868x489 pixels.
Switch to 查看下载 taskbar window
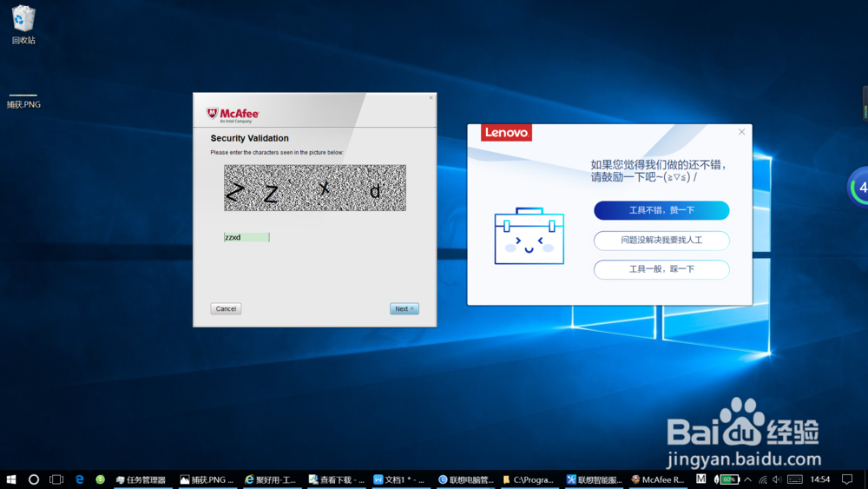point(337,479)
